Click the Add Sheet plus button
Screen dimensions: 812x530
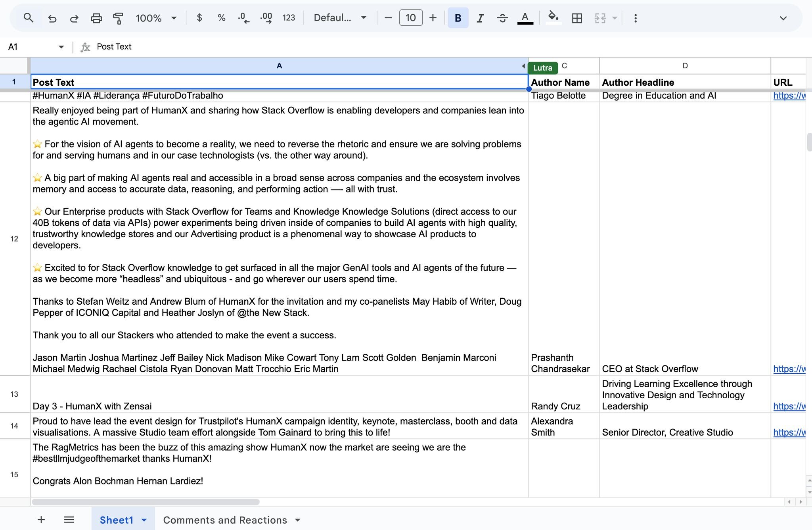(x=41, y=520)
